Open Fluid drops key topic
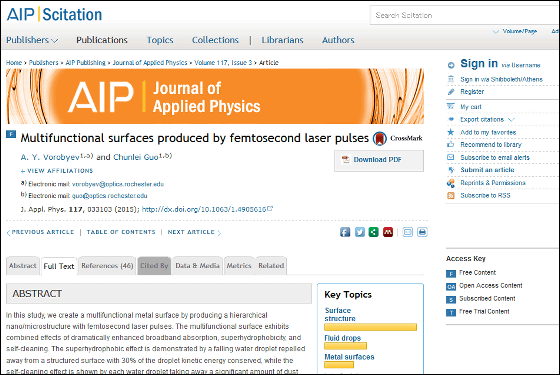 tap(342, 338)
